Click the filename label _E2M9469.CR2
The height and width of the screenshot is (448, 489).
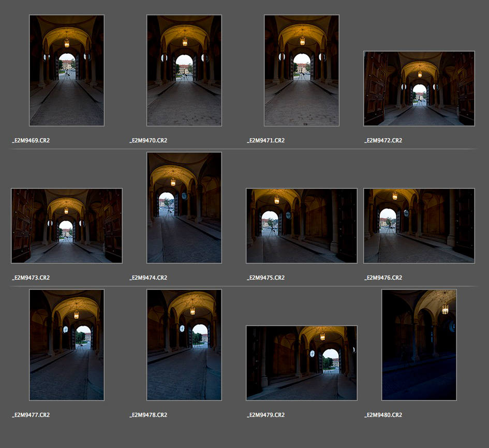tap(31, 140)
